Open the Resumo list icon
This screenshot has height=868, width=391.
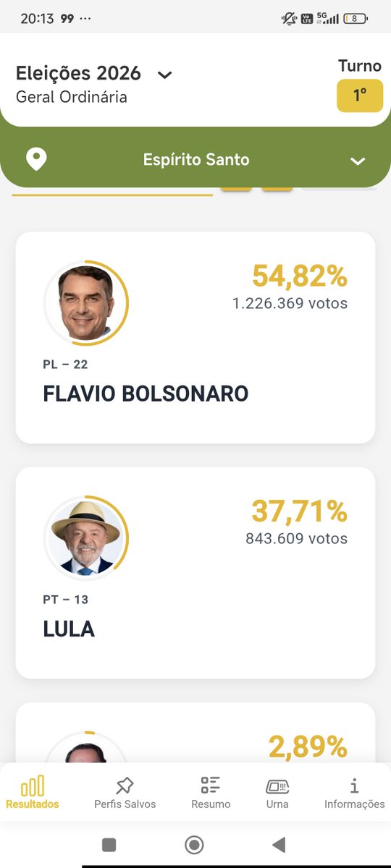click(211, 786)
